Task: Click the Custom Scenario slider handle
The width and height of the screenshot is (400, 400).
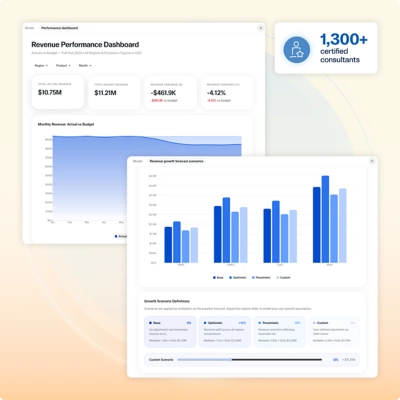Action: pos(230,360)
